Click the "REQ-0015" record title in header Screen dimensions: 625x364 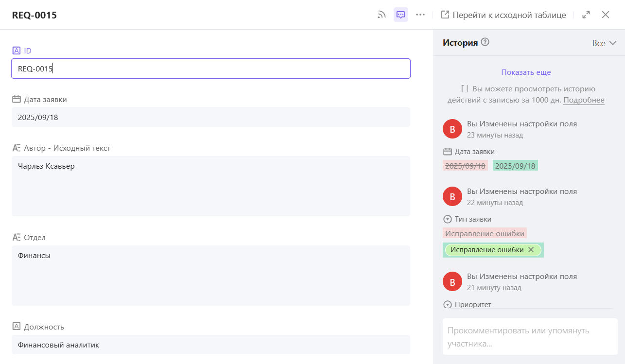coord(35,15)
